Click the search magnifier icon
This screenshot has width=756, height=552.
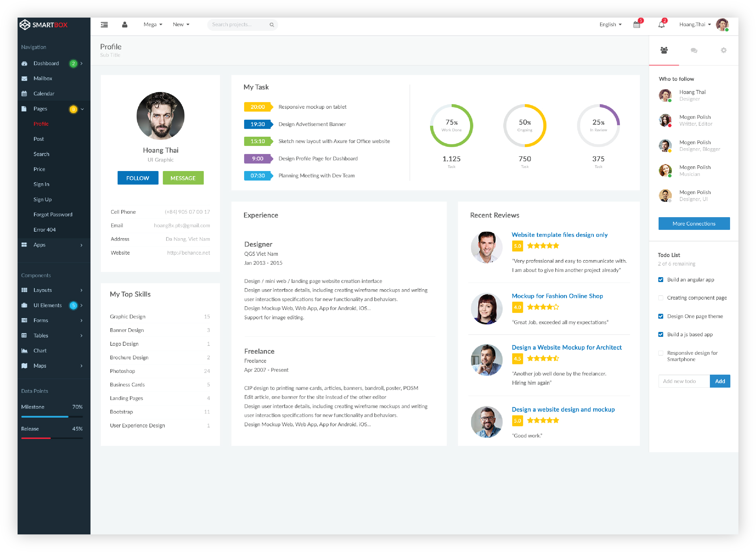click(x=272, y=25)
